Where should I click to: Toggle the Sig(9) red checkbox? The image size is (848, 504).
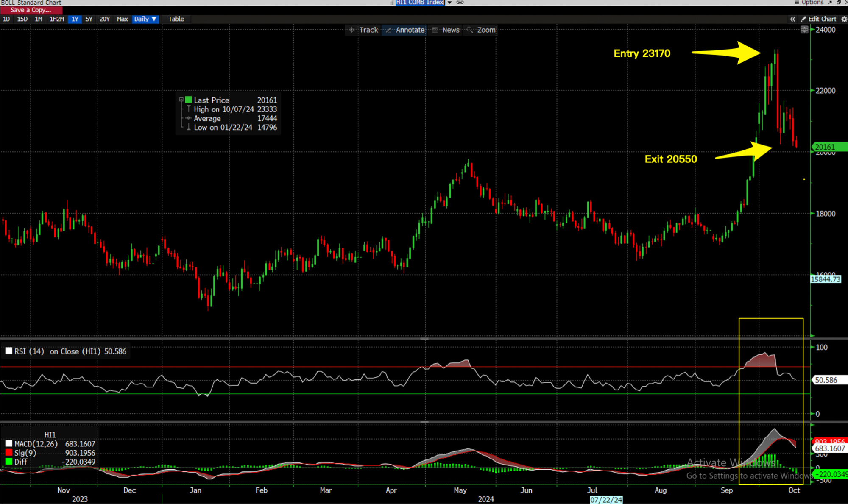tap(8, 453)
